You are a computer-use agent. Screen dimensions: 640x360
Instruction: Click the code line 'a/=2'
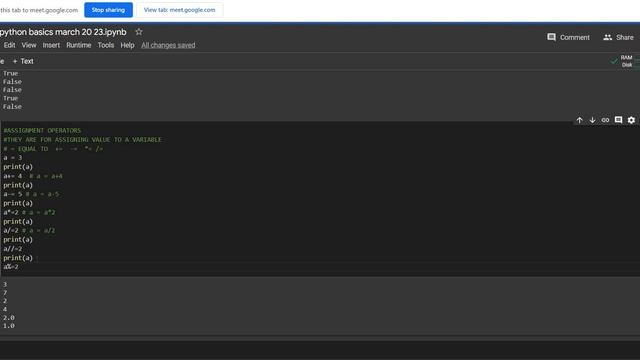[11, 231]
